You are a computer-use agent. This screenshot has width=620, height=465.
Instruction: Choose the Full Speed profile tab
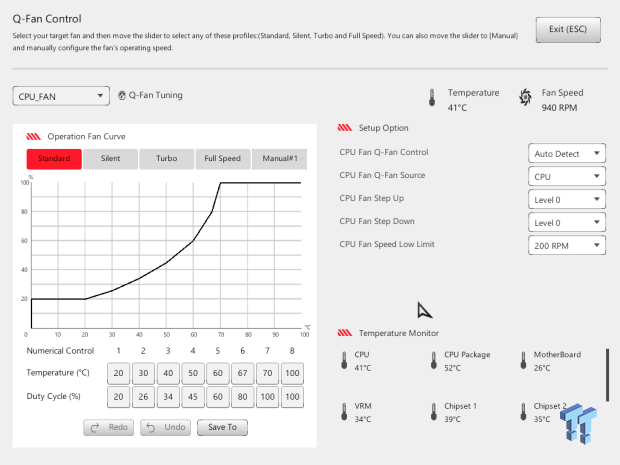tap(223, 159)
